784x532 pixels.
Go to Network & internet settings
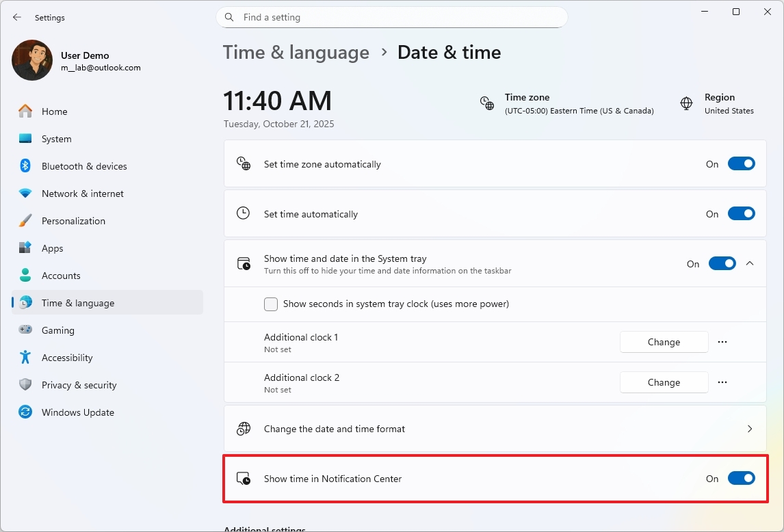82,194
